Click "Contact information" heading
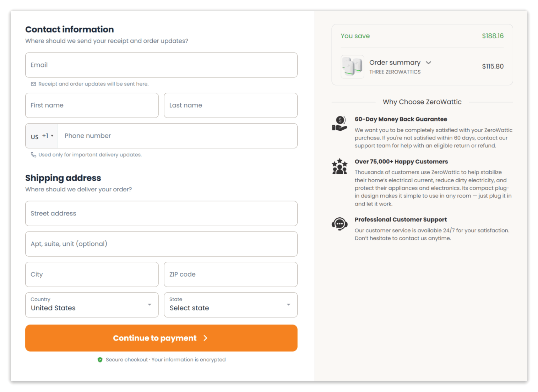 point(70,29)
